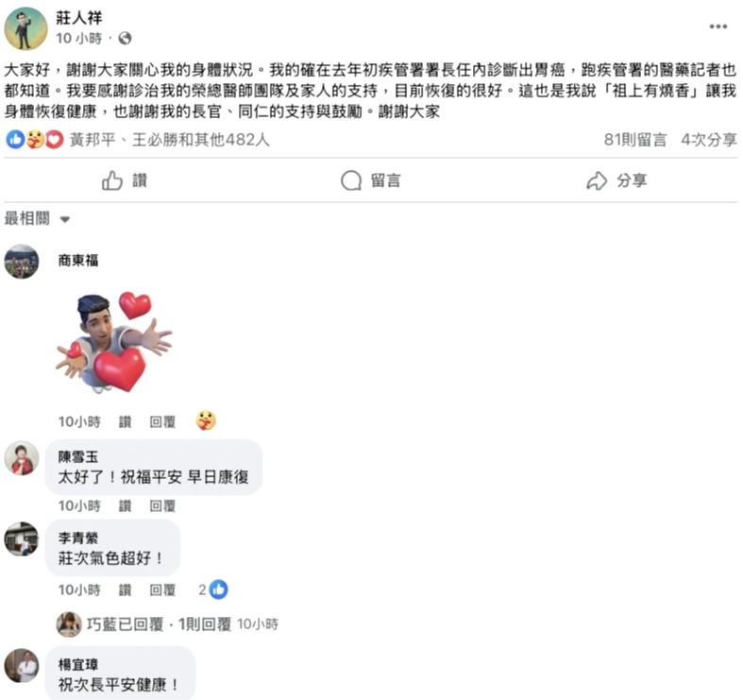
Task: Like 陳雪玉's comment with 讚
Action: tap(126, 506)
